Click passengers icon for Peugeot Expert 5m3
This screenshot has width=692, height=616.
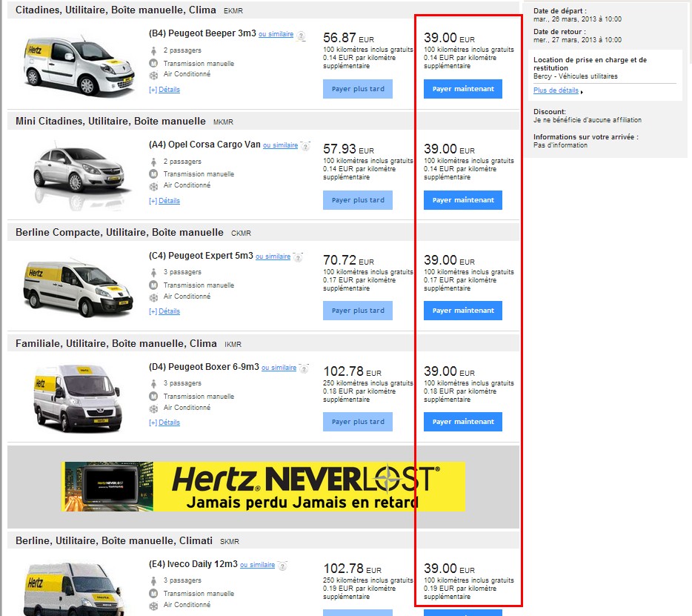coord(153,273)
